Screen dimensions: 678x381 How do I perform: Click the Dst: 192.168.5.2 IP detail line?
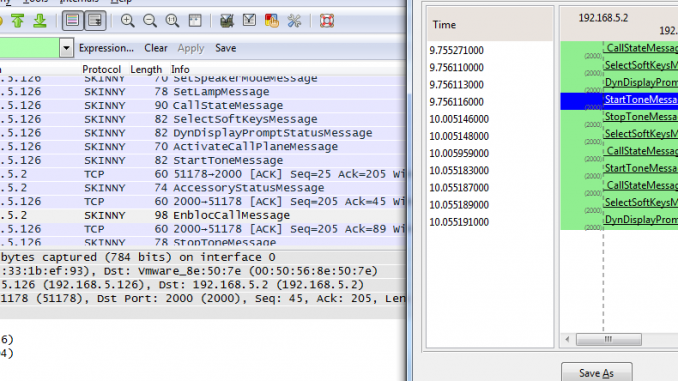point(203,285)
